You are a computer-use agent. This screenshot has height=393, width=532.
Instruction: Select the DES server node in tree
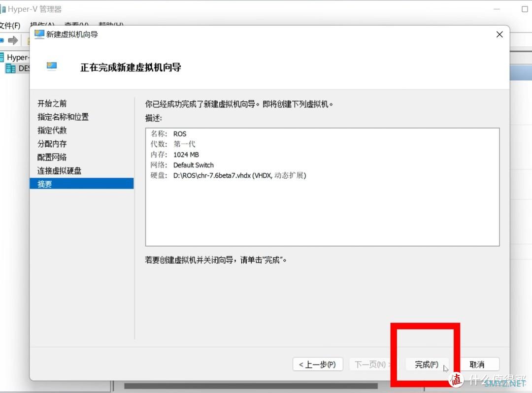[x=18, y=68]
